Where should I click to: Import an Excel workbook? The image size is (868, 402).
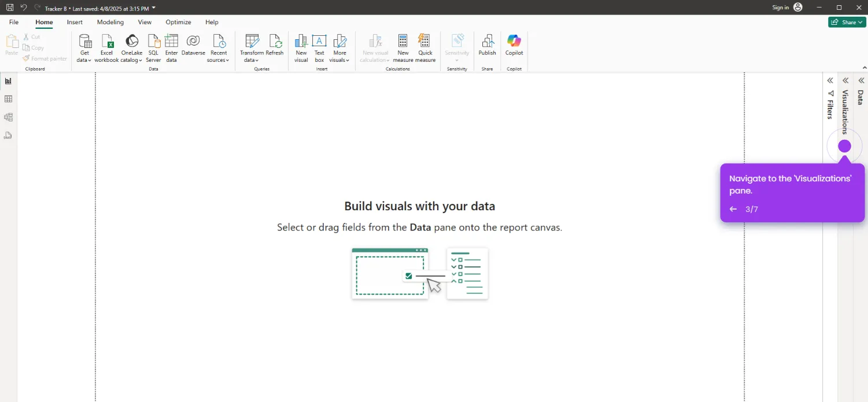(x=107, y=49)
